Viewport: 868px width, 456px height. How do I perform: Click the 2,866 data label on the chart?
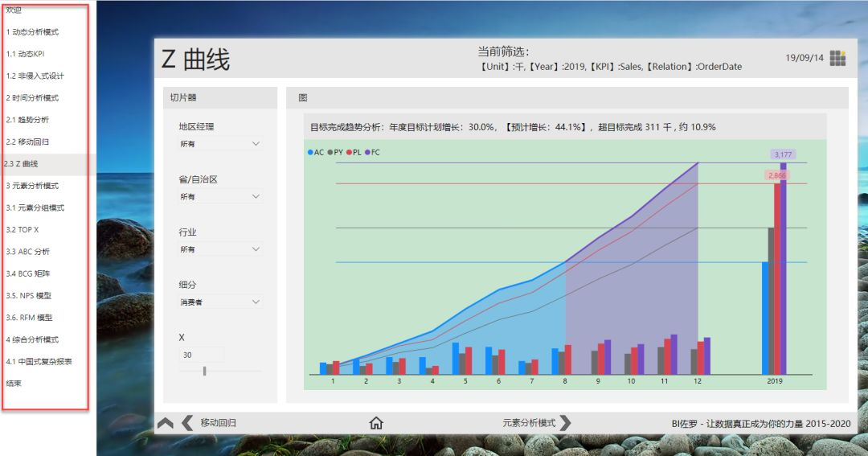pyautogui.click(x=776, y=175)
